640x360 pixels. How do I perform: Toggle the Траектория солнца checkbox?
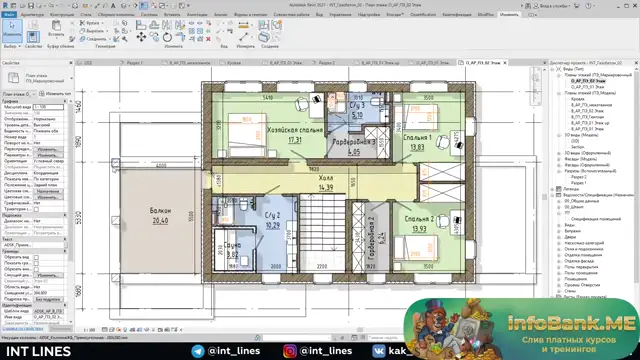(x=36, y=209)
